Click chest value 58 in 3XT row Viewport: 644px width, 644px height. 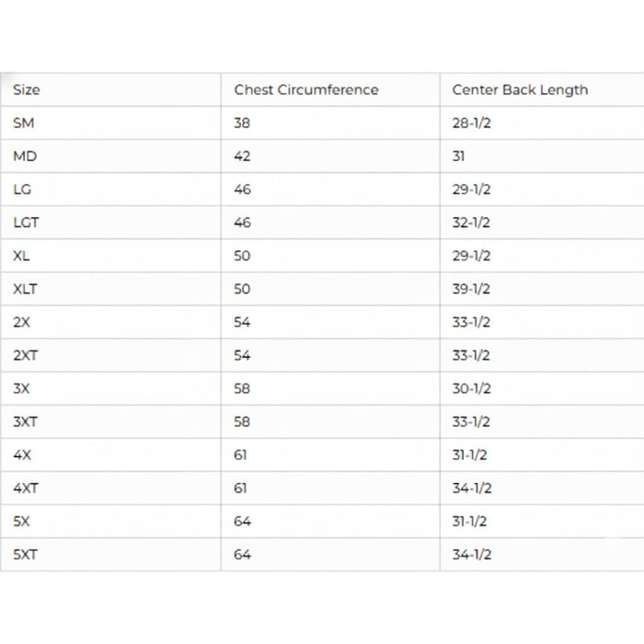coord(242,421)
